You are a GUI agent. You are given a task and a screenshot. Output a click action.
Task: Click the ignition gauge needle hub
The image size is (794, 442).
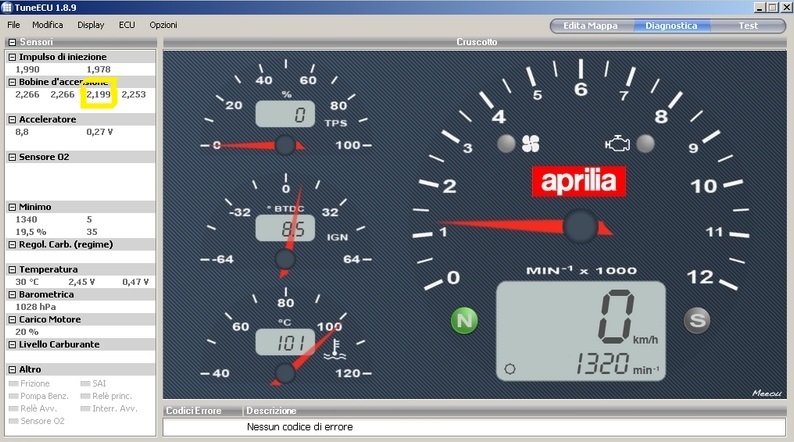point(285,259)
